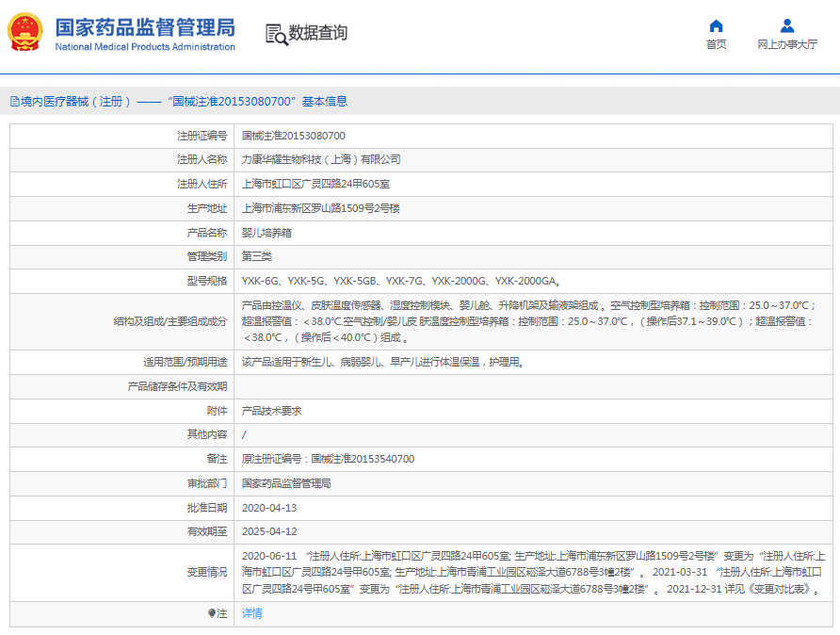Click the 数据查询 magnifier document icon
This screenshot has width=840, height=635.
point(276,34)
